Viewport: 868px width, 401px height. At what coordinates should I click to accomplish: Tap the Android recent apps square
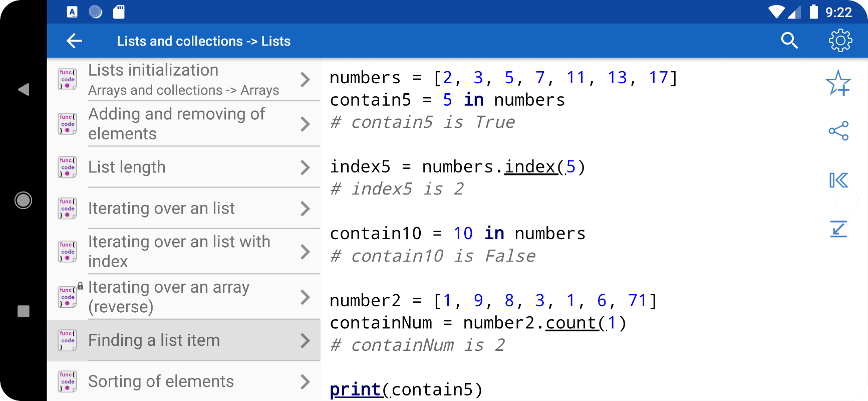tap(23, 311)
